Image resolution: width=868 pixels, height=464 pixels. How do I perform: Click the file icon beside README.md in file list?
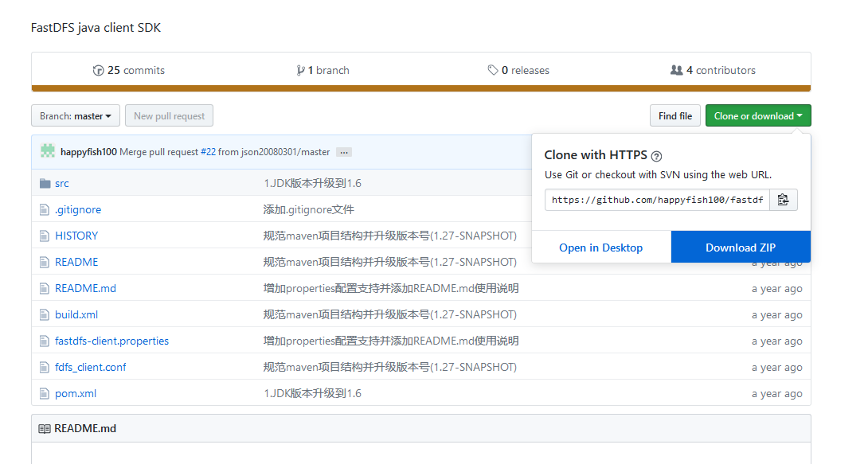[x=45, y=288]
